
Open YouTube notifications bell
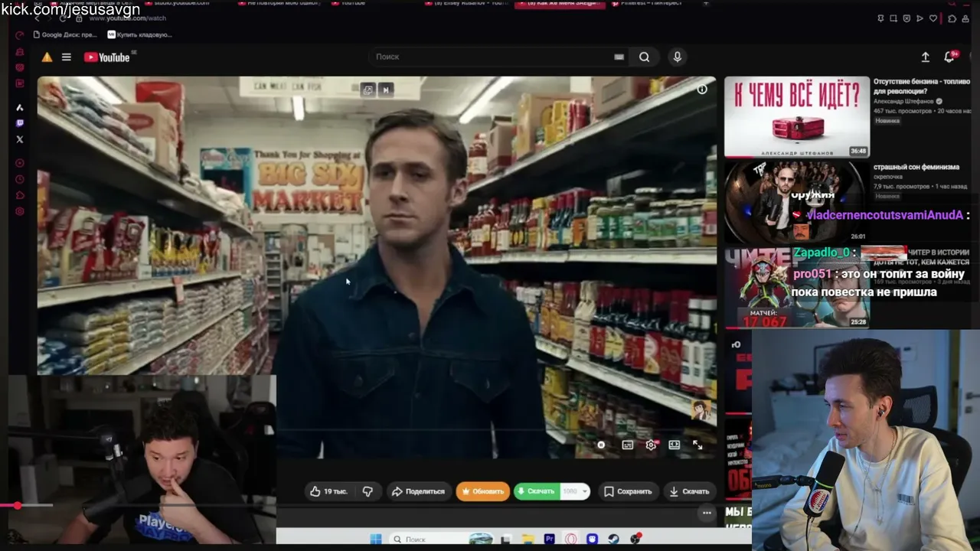[x=949, y=57]
